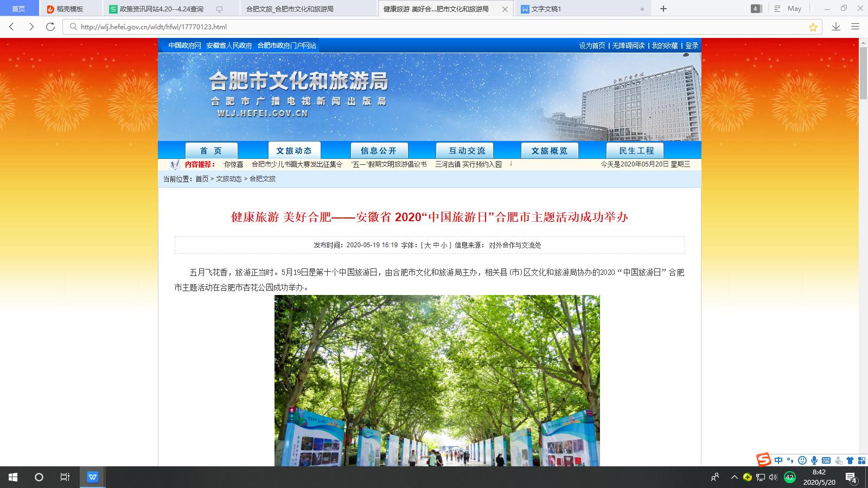The width and height of the screenshot is (868, 488).
Task: Open the 文旅概览 navigation menu item
Action: (550, 150)
